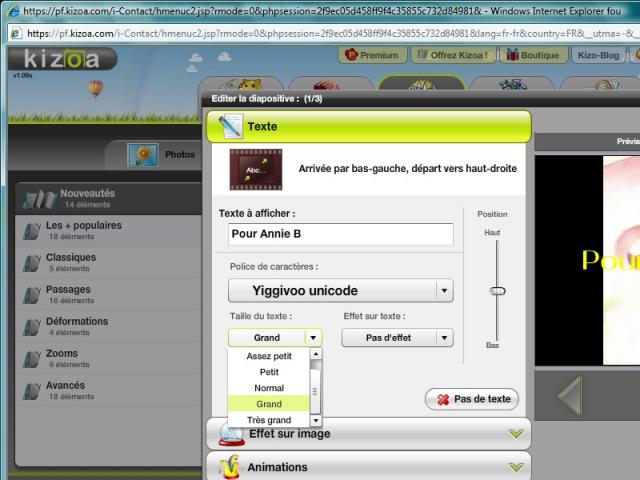640x480 pixels.
Task: Open the Premium button
Action: point(373,55)
